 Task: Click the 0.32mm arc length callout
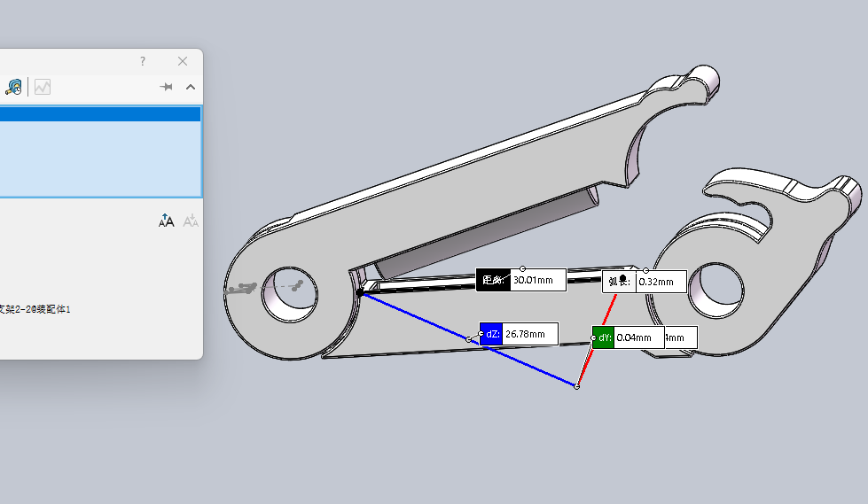[x=645, y=282]
